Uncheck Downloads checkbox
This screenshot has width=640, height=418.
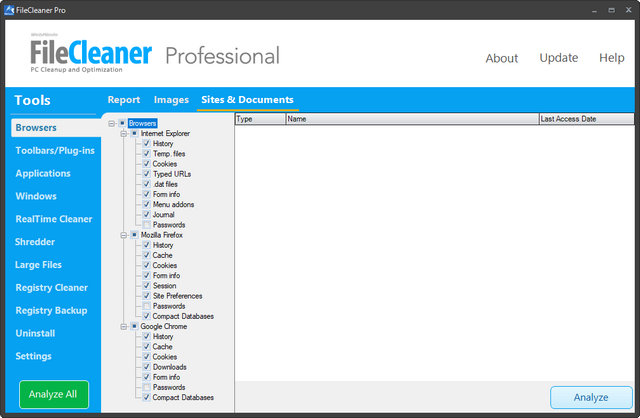147,367
